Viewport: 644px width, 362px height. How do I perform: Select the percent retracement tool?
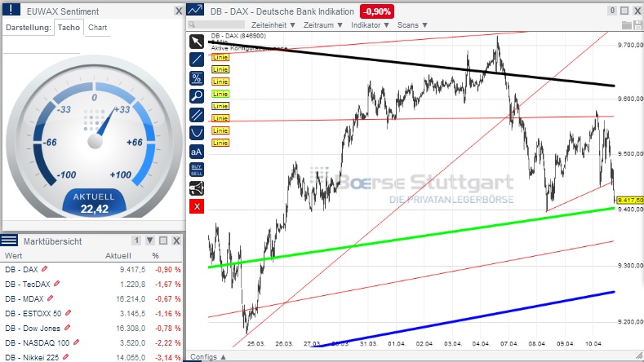click(197, 78)
